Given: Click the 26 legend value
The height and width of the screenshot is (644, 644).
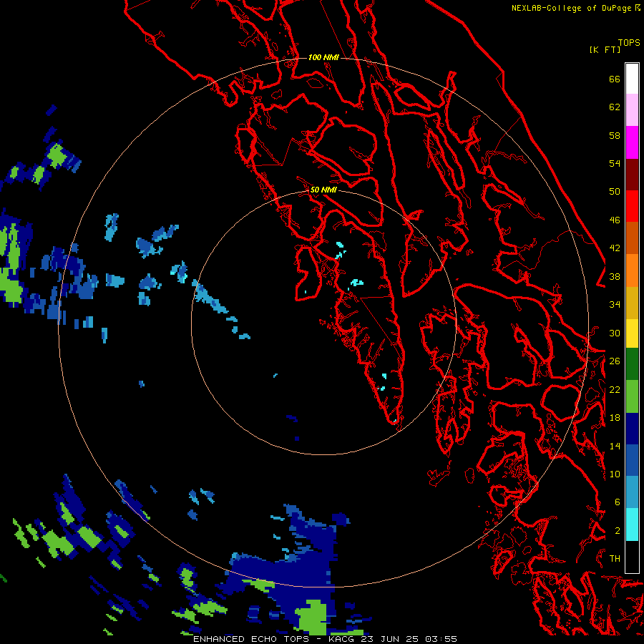Looking at the screenshot, I should click(x=615, y=361).
